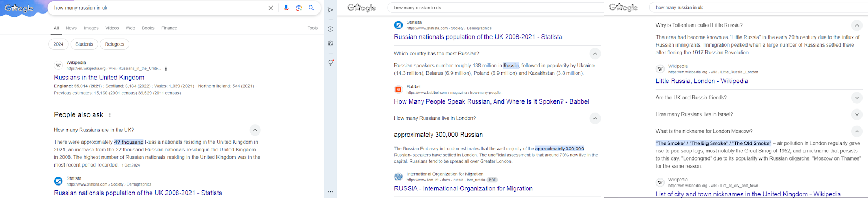Start voice search with the microphone icon
Screen dimensions: 868x198
point(286,8)
